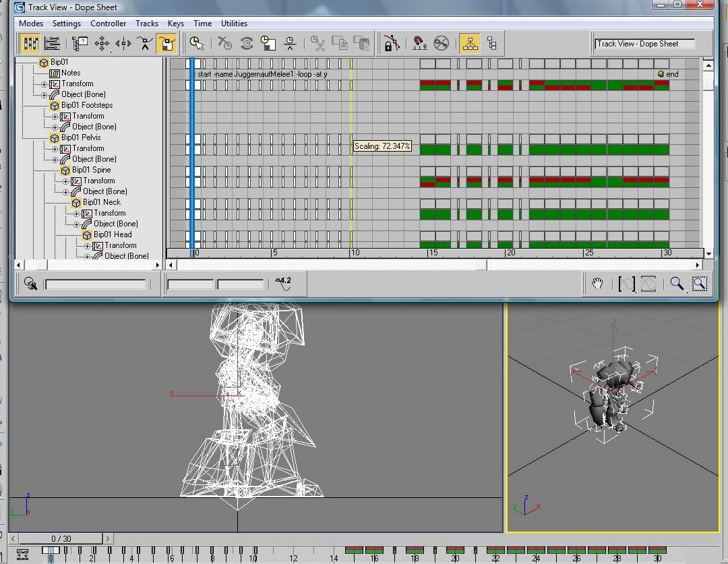This screenshot has width=728, height=564.
Task: Click the Zoom Selected Object icon
Action: point(30,284)
